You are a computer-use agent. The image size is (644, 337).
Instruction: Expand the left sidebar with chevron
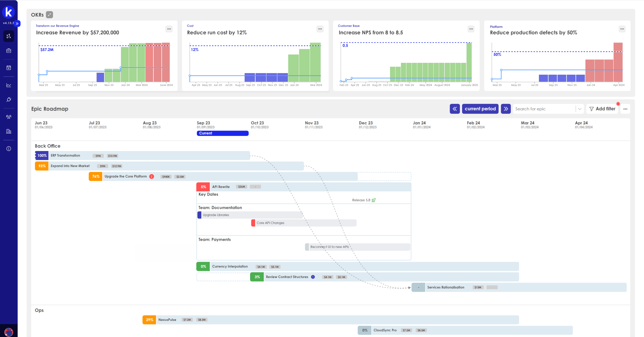click(17, 23)
